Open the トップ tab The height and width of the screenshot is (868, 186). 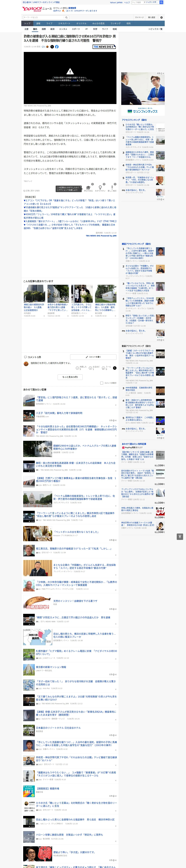coord(27,24)
